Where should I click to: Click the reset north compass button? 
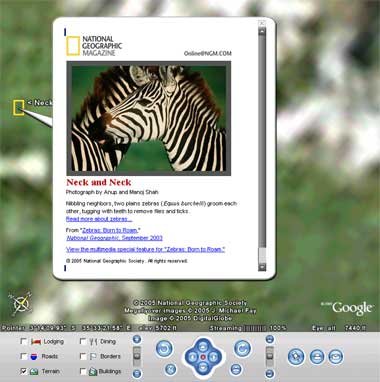[x=170, y=369]
